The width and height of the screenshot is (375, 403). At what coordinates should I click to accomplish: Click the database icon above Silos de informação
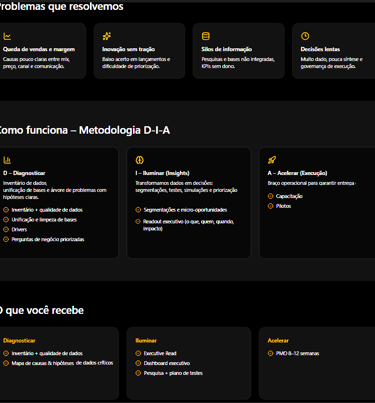(206, 36)
